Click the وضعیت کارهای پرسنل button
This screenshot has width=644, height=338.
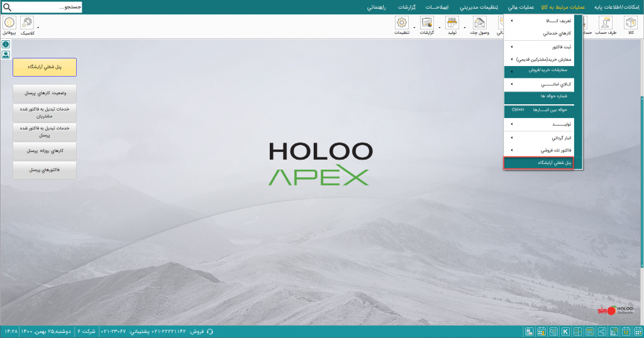tap(45, 93)
